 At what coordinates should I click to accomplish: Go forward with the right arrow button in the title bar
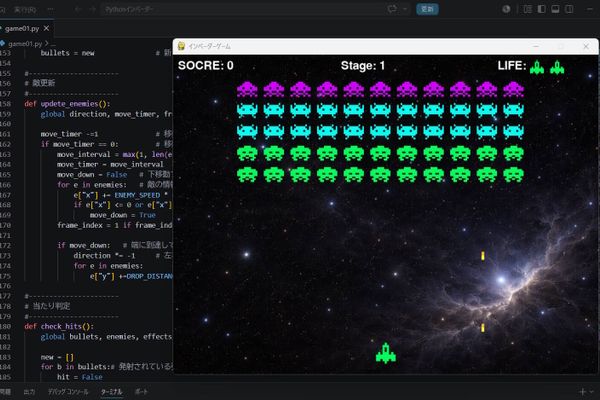[93, 10]
